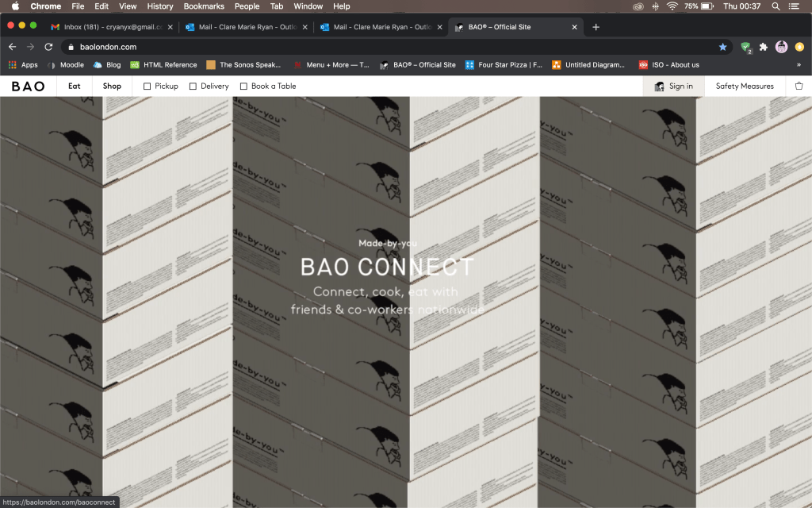Open the Bookmarks menu in menu bar

[204, 6]
